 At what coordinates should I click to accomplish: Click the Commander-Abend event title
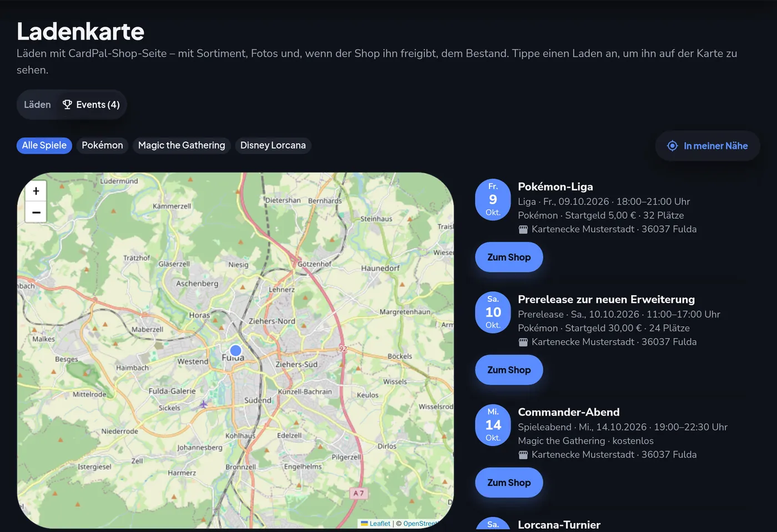tap(569, 412)
